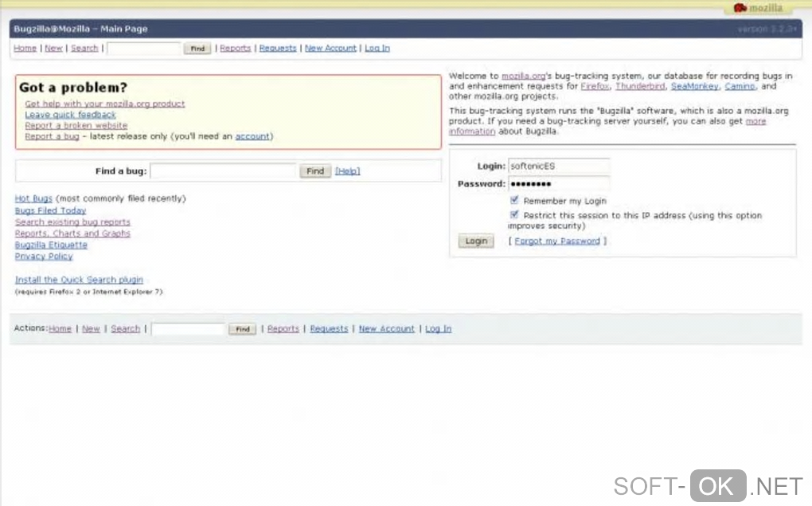Open Bugzilla Etiquette link

click(x=51, y=245)
